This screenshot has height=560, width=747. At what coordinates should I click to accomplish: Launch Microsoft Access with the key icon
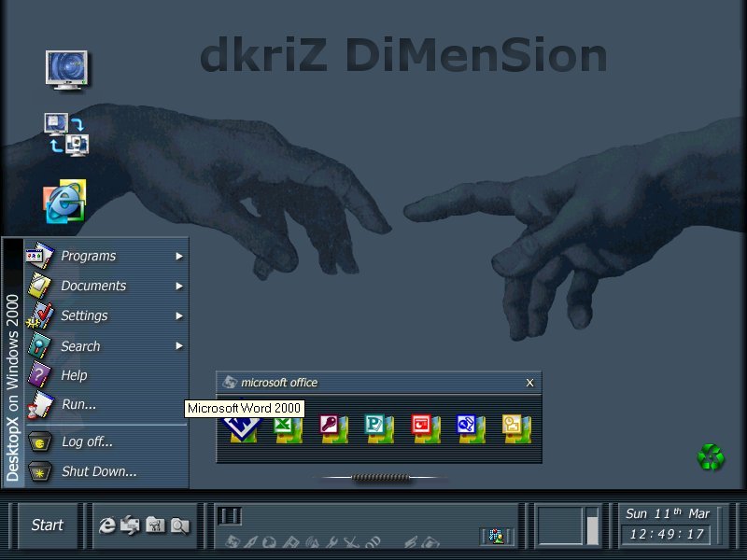click(333, 428)
